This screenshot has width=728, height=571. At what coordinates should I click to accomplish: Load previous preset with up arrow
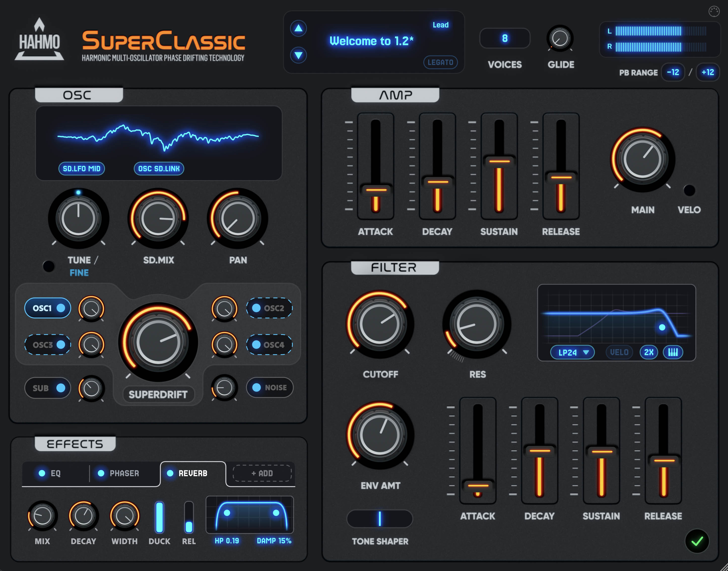click(x=298, y=29)
